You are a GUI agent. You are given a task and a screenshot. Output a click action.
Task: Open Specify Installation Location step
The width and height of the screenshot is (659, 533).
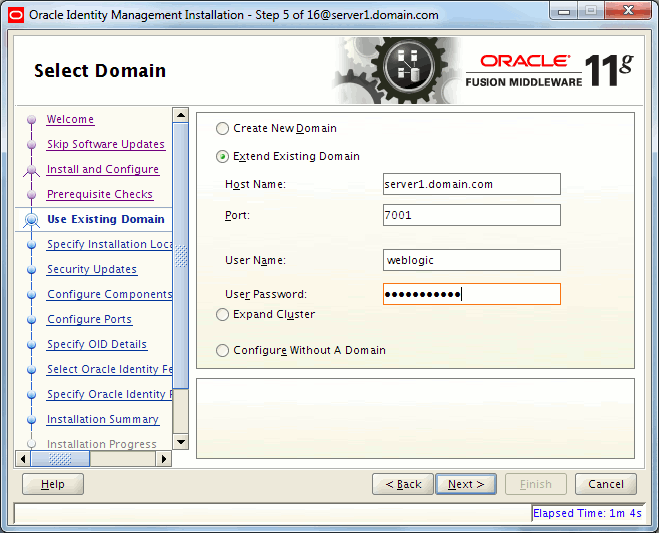[x=109, y=244]
